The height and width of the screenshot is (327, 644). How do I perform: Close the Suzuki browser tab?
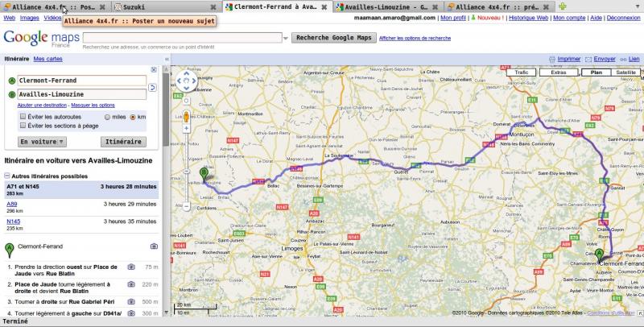213,7
